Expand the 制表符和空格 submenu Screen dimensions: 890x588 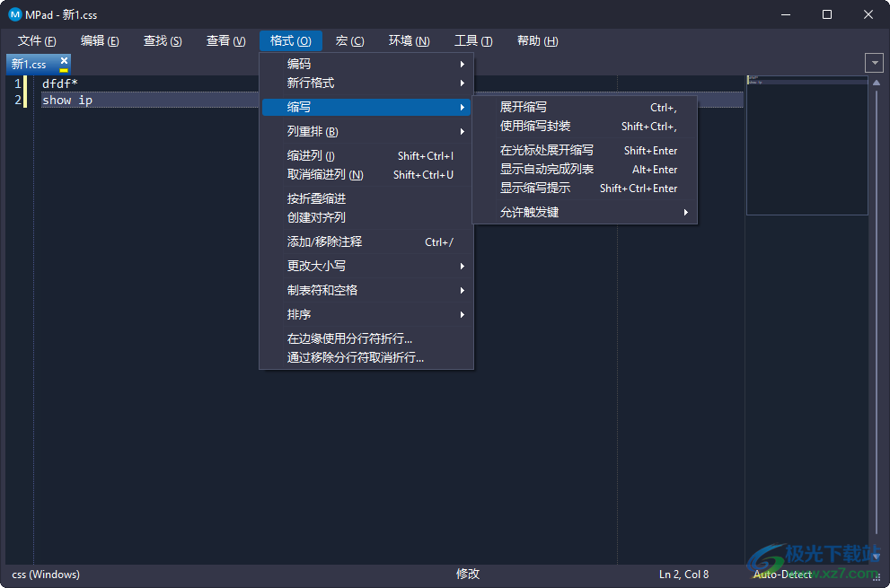click(x=366, y=290)
